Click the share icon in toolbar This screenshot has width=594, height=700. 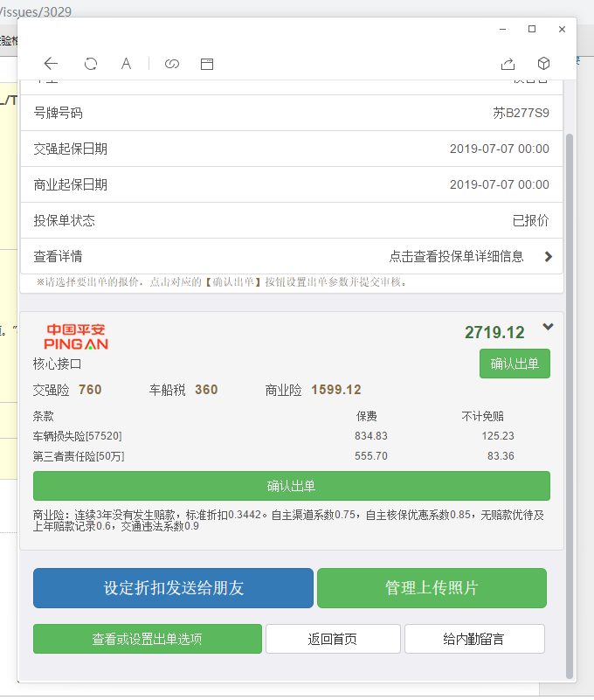tap(508, 65)
